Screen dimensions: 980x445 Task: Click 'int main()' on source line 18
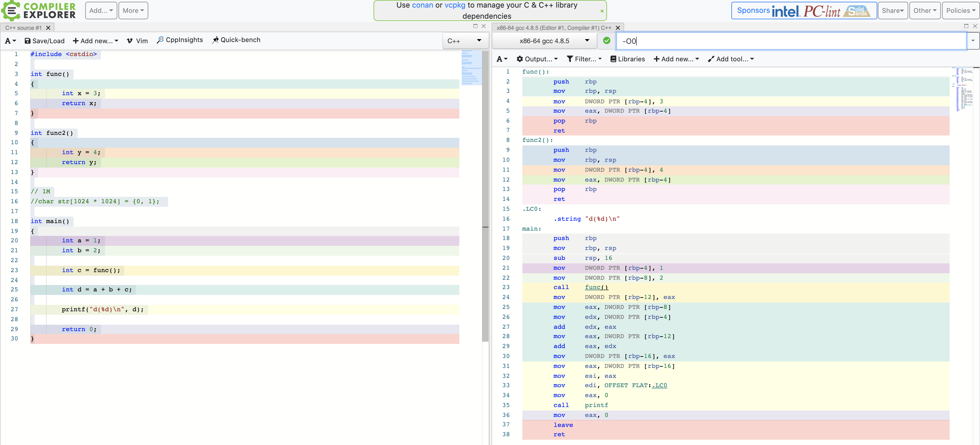(50, 221)
